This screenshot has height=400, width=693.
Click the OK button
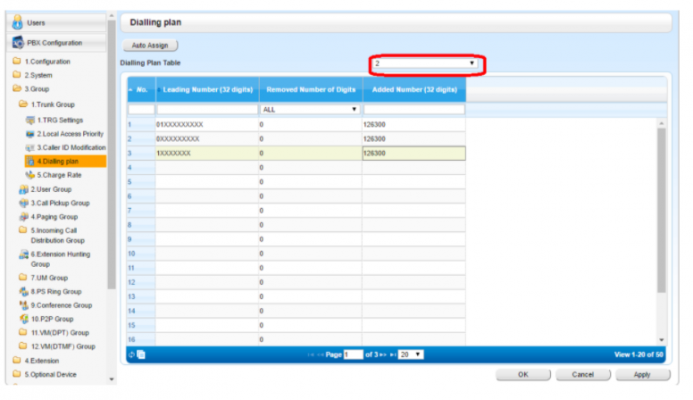pyautogui.click(x=522, y=374)
